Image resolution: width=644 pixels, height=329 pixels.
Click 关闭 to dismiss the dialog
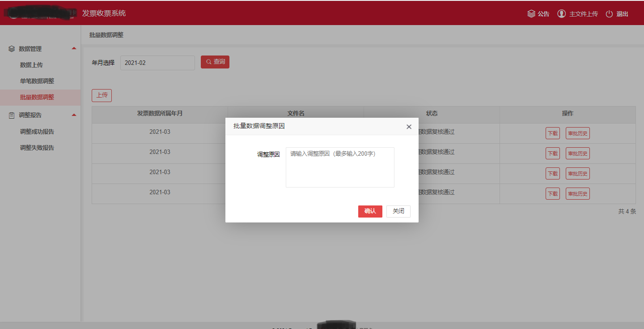click(398, 211)
